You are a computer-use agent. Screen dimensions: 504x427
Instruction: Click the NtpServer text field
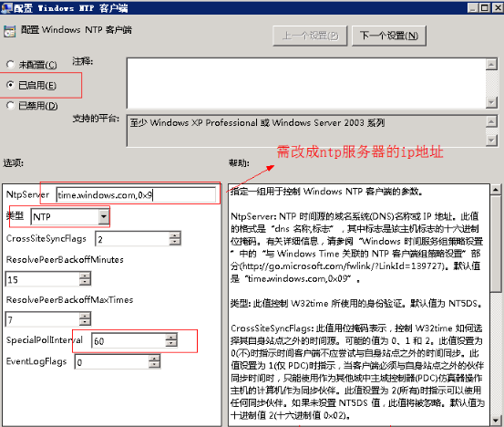pos(136,195)
